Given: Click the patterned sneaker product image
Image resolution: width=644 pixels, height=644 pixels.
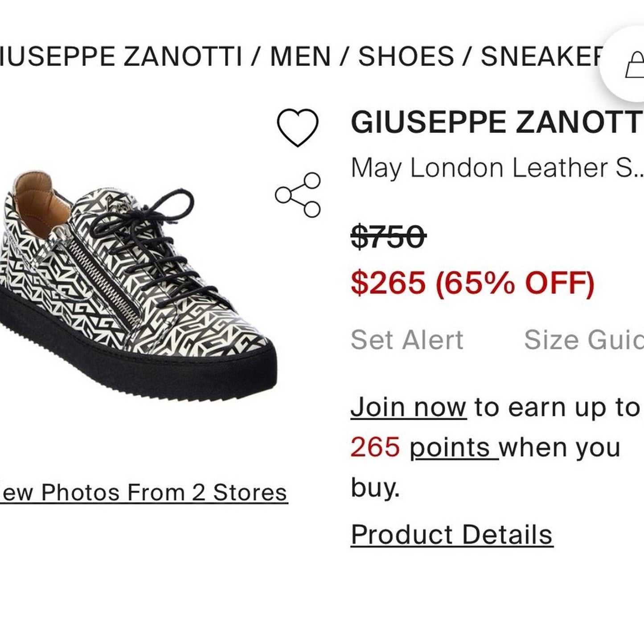Looking at the screenshot, I should [138, 285].
